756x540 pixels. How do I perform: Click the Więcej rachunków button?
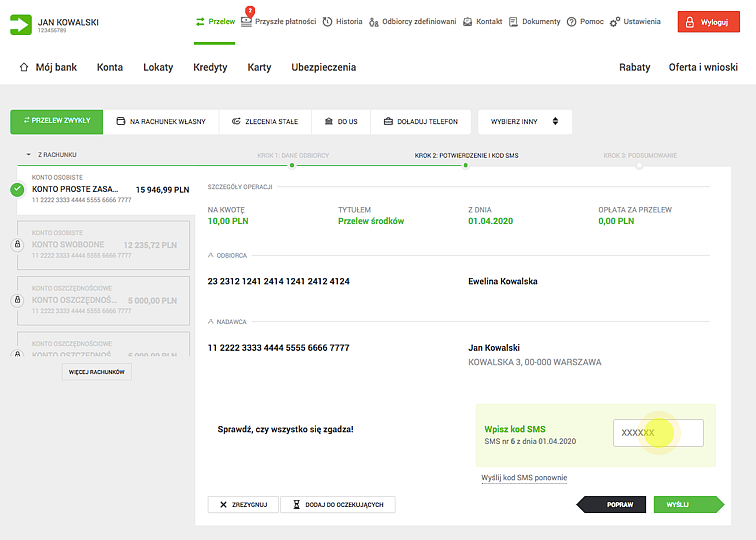(96, 372)
